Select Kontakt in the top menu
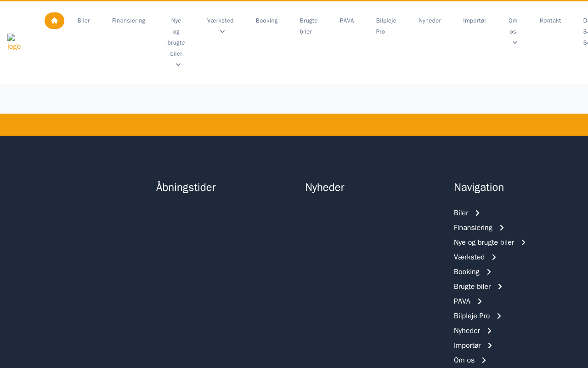The height and width of the screenshot is (368, 588). [550, 21]
